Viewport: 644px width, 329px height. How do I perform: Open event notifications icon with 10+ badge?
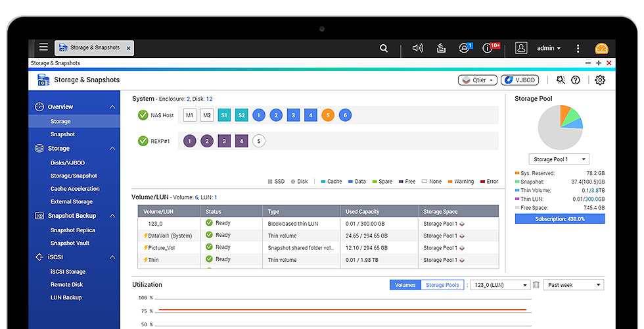pos(488,48)
